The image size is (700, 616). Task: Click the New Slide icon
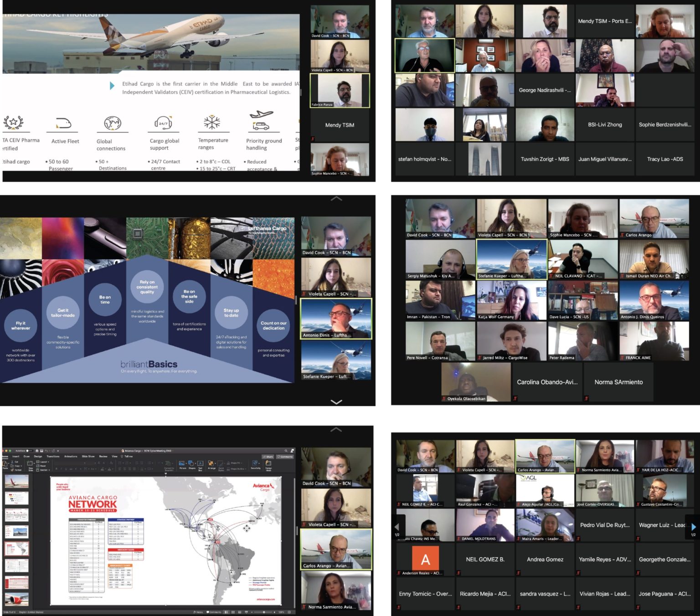30,463
